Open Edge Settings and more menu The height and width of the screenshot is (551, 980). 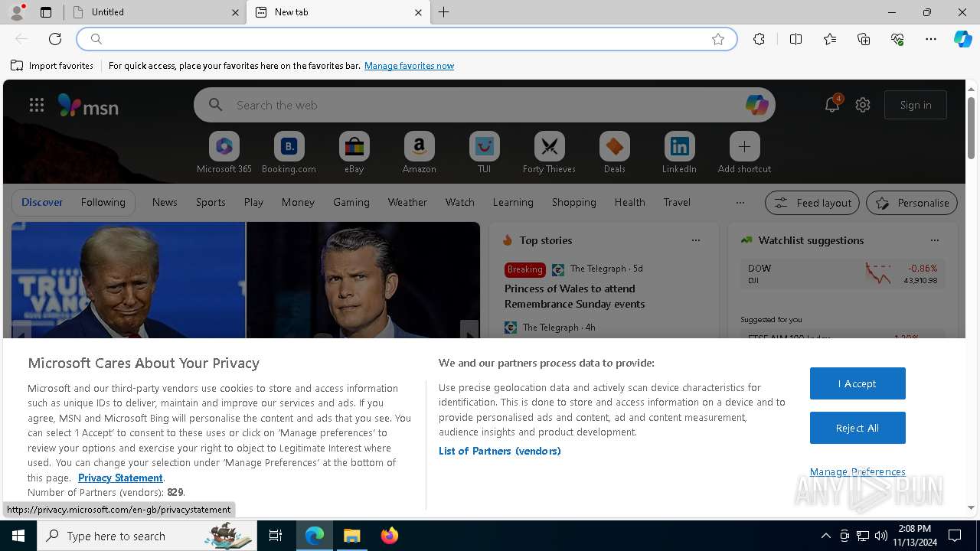click(931, 39)
